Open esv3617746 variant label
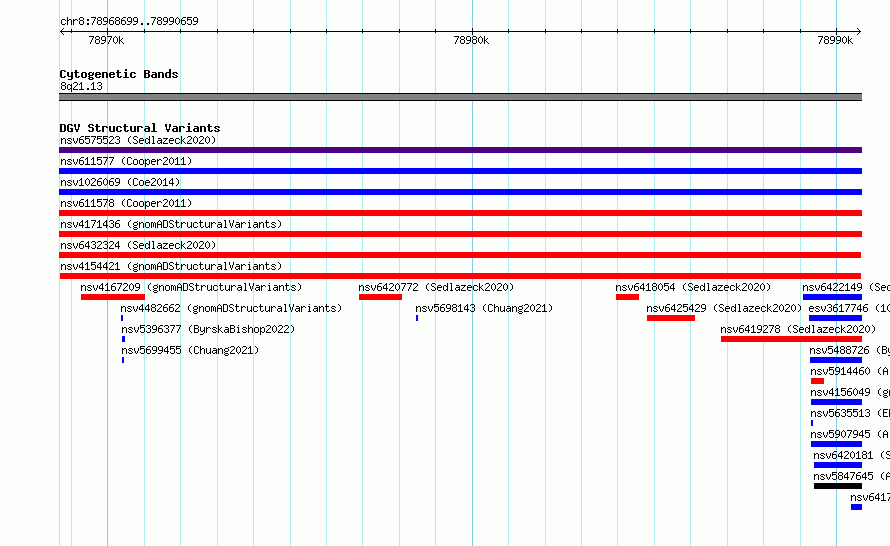The height and width of the screenshot is (546, 890). pos(849,308)
